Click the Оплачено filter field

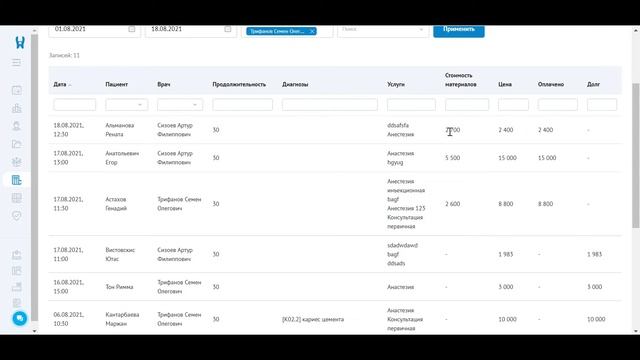click(558, 105)
